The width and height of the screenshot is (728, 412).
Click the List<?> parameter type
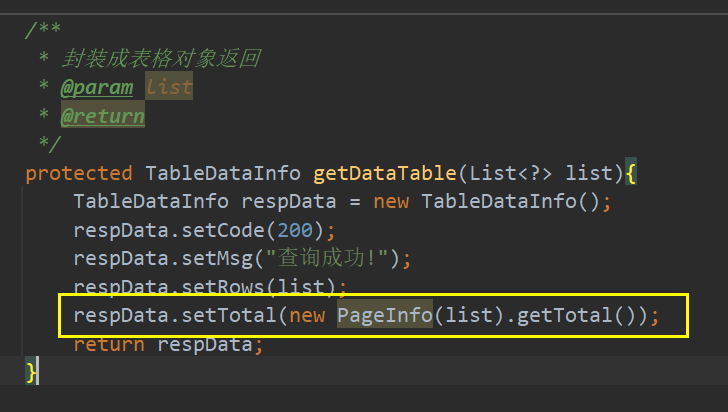coord(511,174)
